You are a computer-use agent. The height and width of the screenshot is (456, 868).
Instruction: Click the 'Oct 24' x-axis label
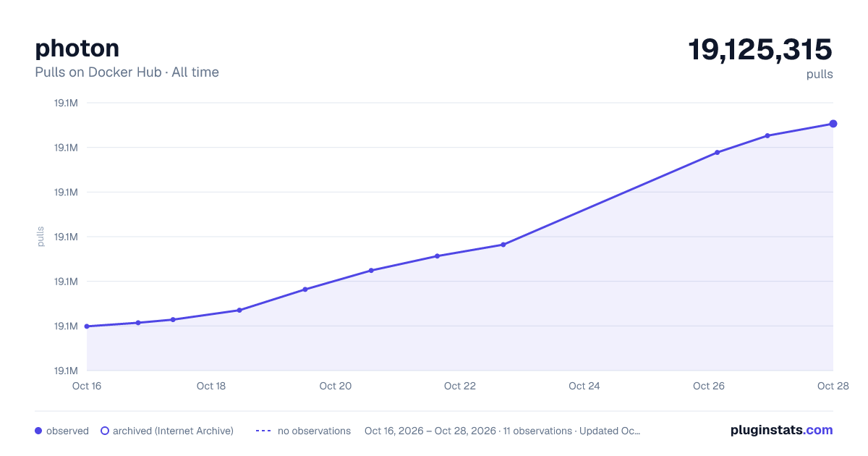click(584, 386)
